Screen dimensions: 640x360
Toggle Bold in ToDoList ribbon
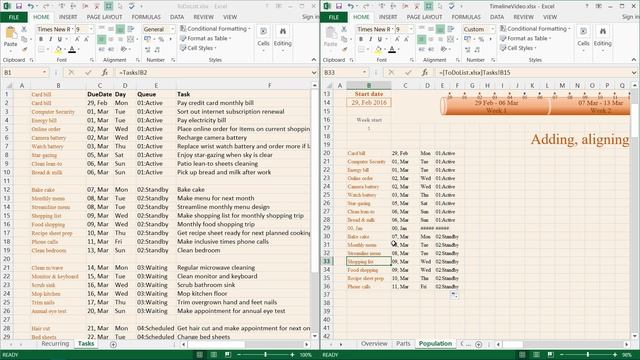pos(41,39)
